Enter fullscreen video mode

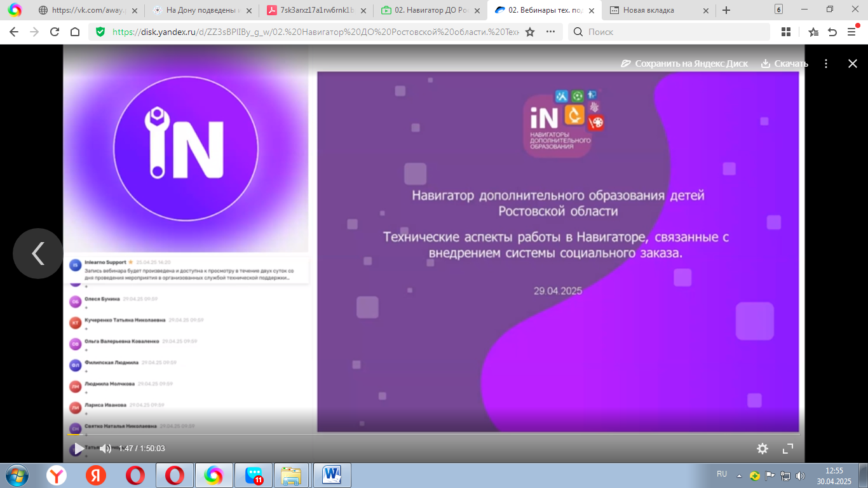(788, 449)
